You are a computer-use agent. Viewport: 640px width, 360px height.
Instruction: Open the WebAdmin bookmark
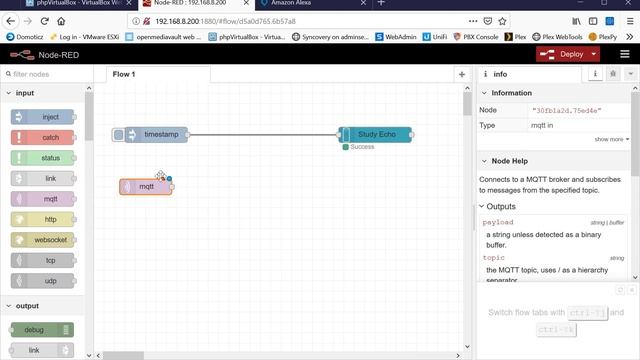396,37
